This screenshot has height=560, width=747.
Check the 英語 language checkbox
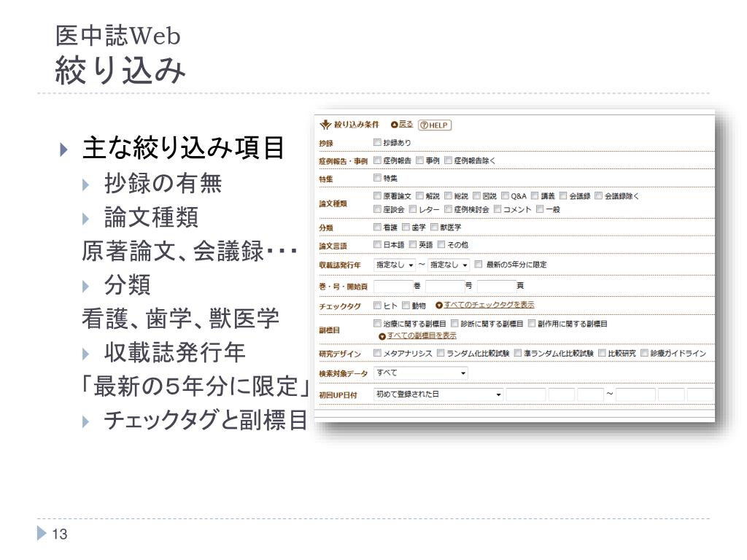413,245
